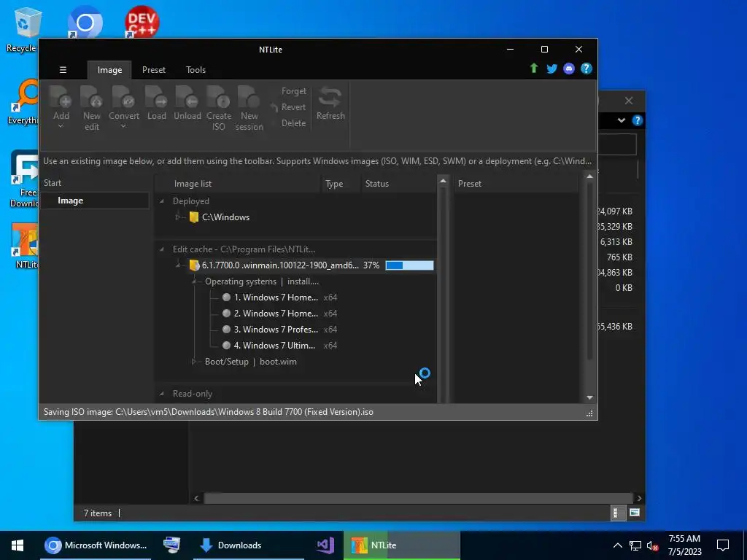The height and width of the screenshot is (560, 747).
Task: Click the Load toolbar icon
Action: 156,97
